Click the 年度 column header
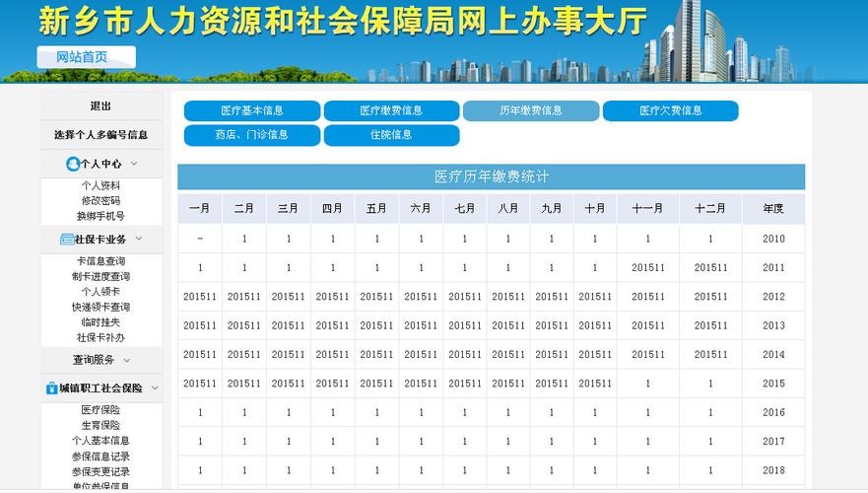 (x=773, y=208)
